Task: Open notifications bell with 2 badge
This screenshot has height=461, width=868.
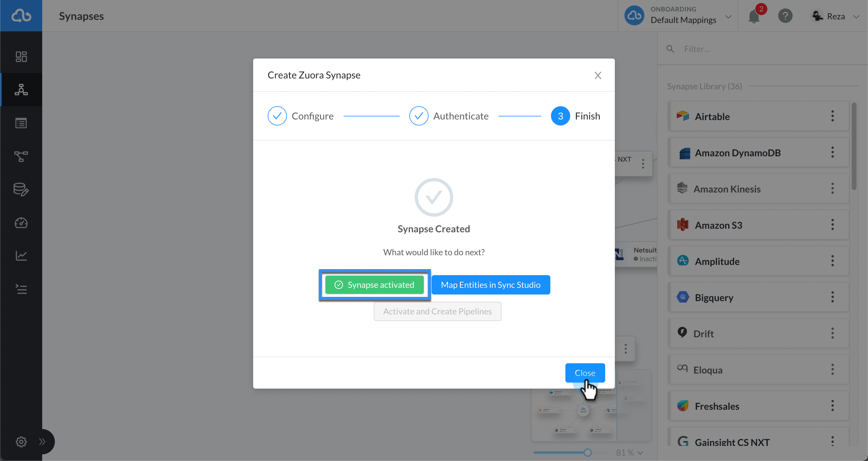Action: point(754,16)
